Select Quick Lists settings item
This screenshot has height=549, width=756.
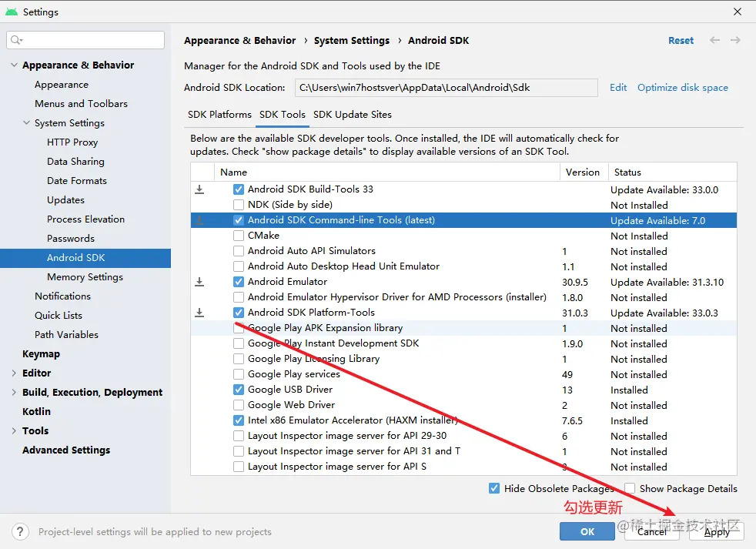point(59,316)
